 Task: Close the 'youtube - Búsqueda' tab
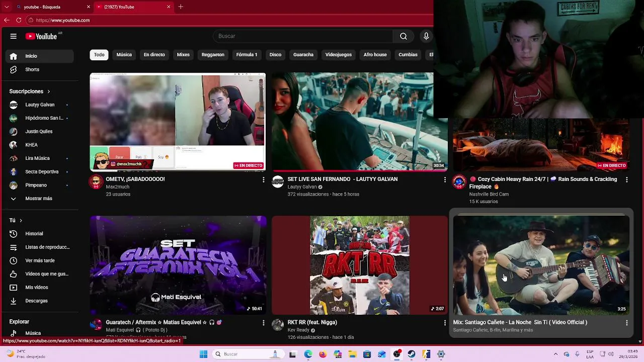(x=89, y=7)
